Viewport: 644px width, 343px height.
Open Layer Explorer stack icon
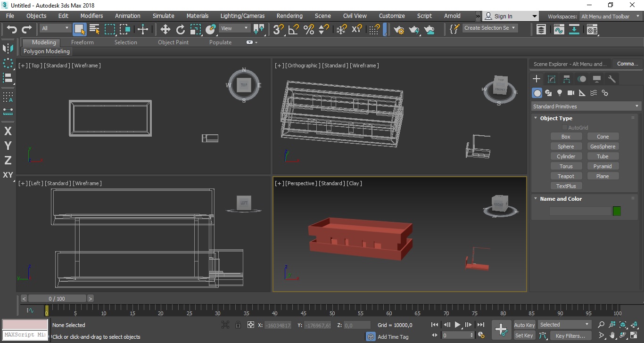(542, 30)
